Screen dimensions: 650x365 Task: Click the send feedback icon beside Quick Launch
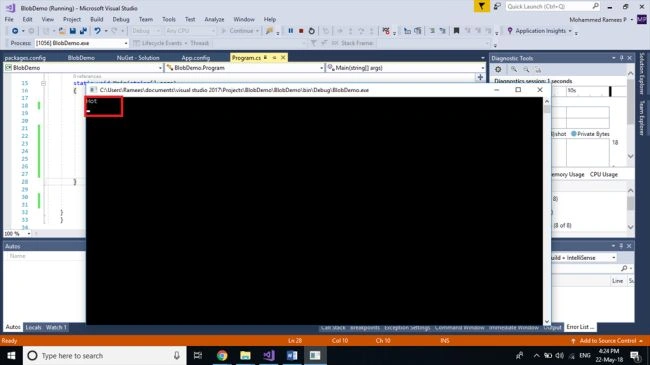[x=497, y=6]
